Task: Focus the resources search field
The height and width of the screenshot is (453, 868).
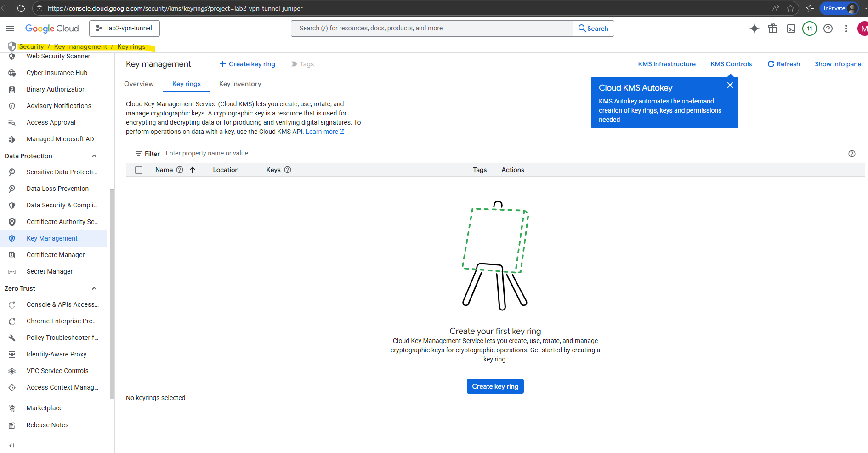Action: 432,29
